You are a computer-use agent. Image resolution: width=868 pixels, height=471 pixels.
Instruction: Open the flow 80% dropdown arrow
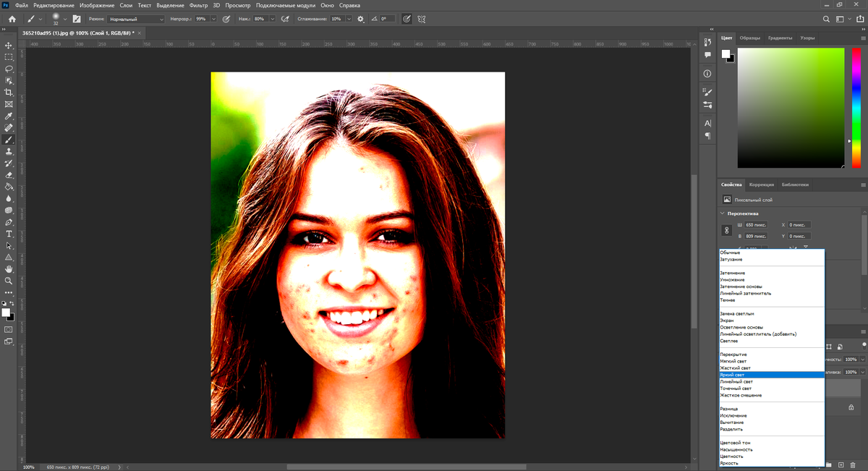[x=273, y=19]
